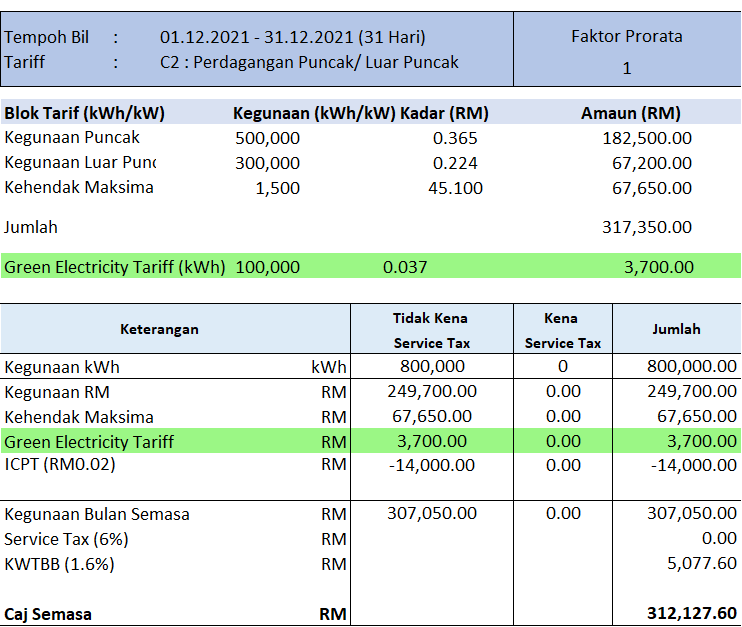Select the Faktor Prorata header cell
Screen dimensions: 742x627
point(626,36)
